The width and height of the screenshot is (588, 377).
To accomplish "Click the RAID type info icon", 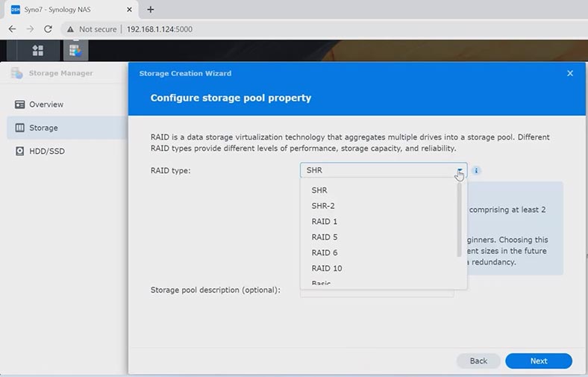I will (x=476, y=170).
